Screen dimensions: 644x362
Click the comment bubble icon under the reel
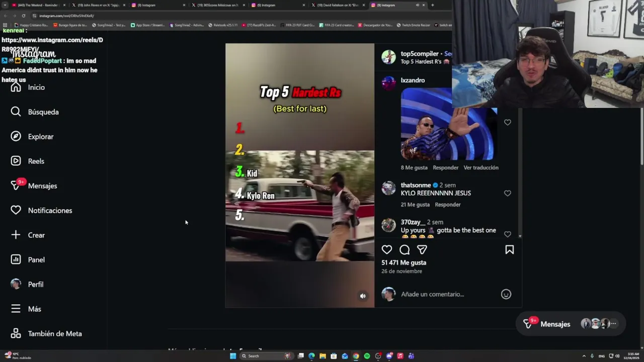point(405,250)
